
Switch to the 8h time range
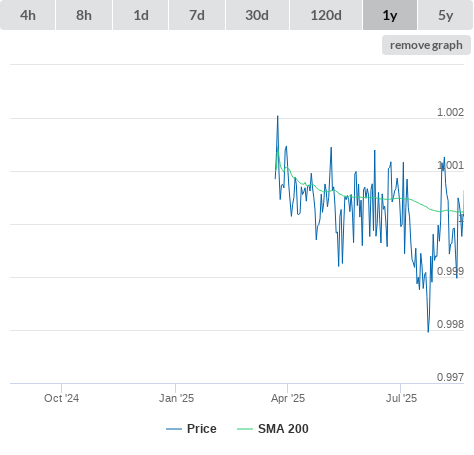[x=84, y=15]
